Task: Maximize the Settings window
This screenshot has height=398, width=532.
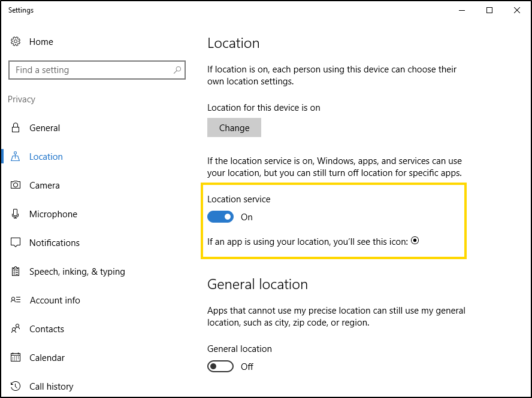Action: point(489,10)
